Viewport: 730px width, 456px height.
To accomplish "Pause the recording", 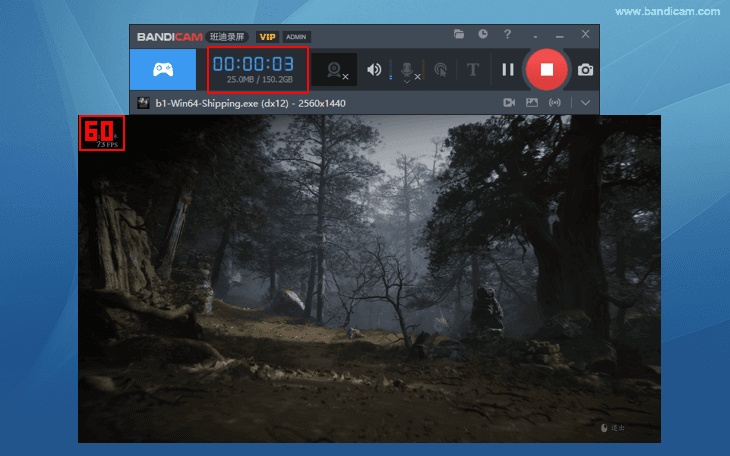I will pos(508,70).
